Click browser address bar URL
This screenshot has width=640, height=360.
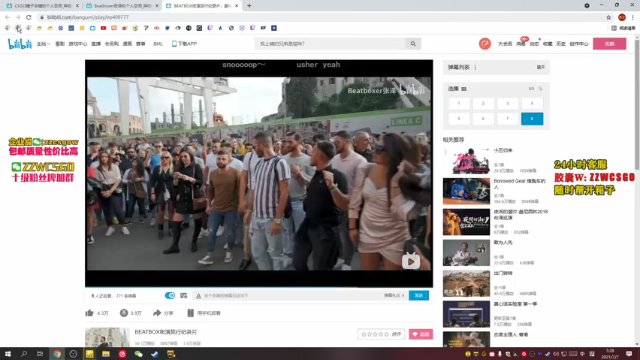(88, 18)
